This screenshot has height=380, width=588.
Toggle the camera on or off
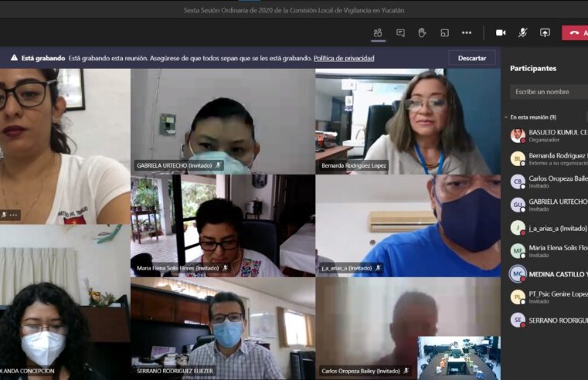(501, 32)
